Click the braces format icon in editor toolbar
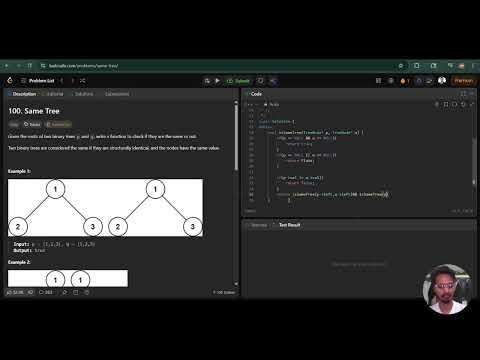The width and height of the screenshot is (480, 360). click(455, 104)
